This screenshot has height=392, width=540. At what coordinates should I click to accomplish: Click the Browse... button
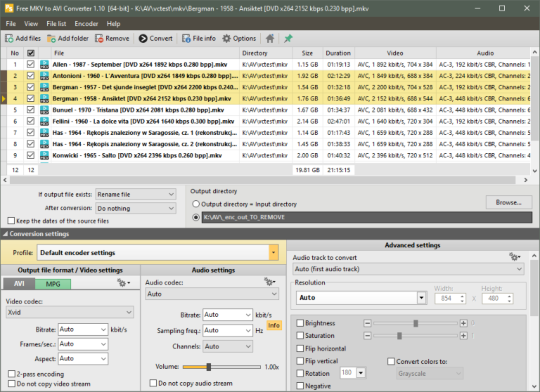tap(508, 202)
